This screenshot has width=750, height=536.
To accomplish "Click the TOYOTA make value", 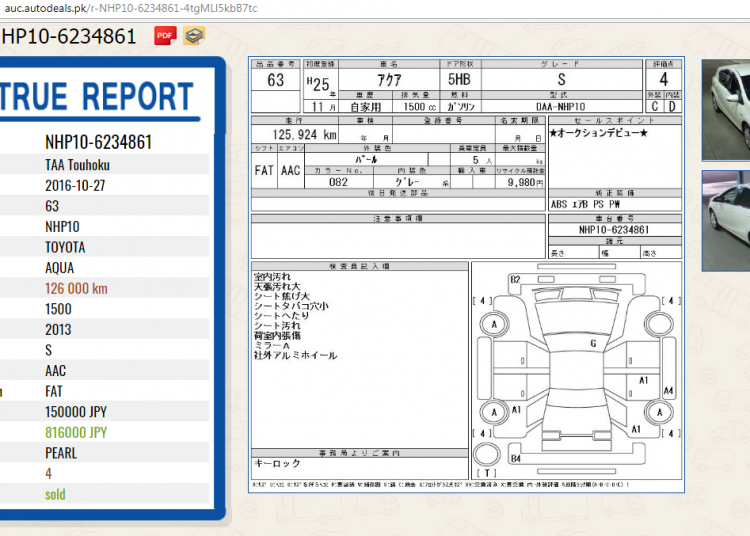I will pyautogui.click(x=65, y=247).
